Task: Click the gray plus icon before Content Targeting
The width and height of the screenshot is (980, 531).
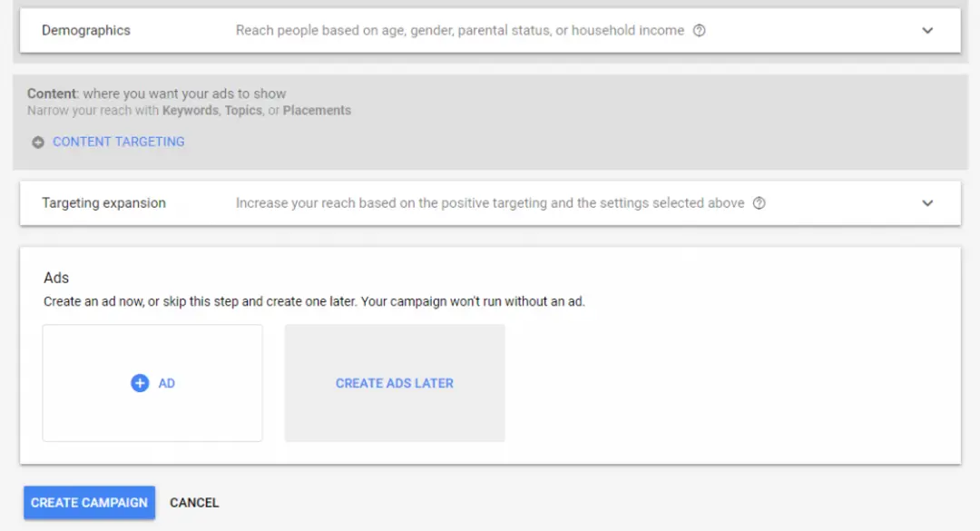Action: pyautogui.click(x=38, y=143)
